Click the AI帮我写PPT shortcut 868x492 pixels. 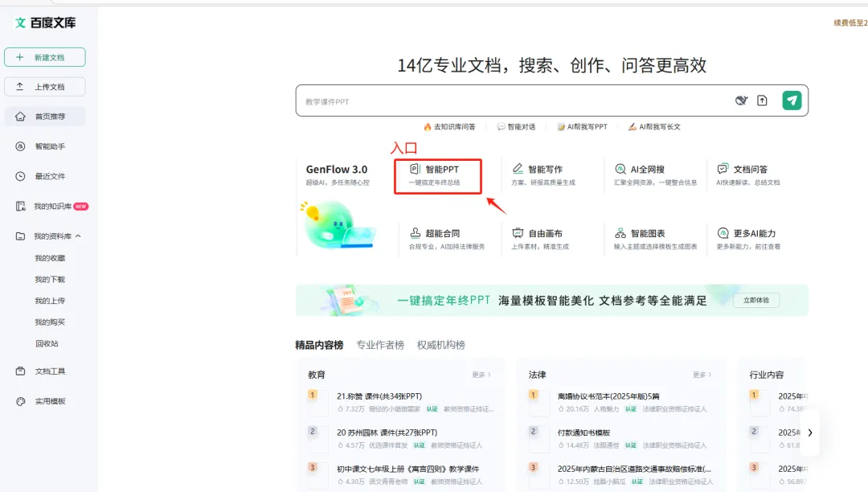pos(583,127)
